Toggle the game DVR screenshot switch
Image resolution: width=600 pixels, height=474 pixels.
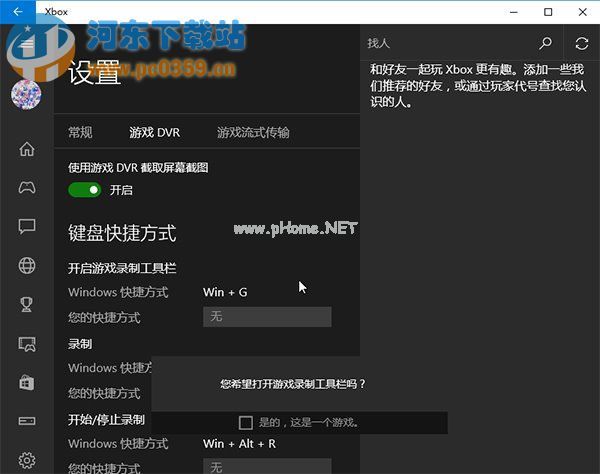click(85, 190)
